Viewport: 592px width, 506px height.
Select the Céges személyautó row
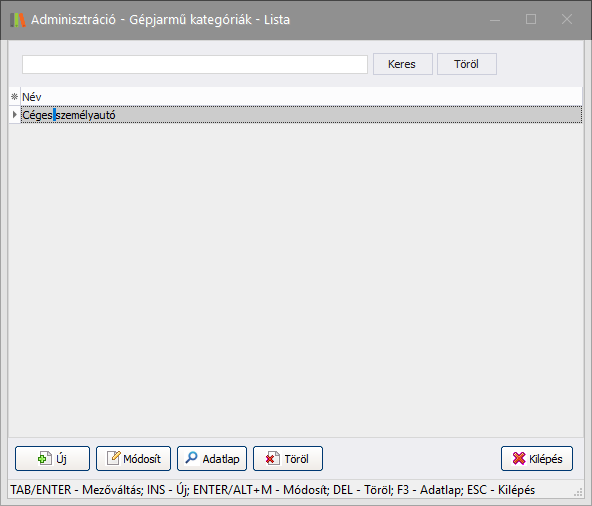(x=301, y=115)
